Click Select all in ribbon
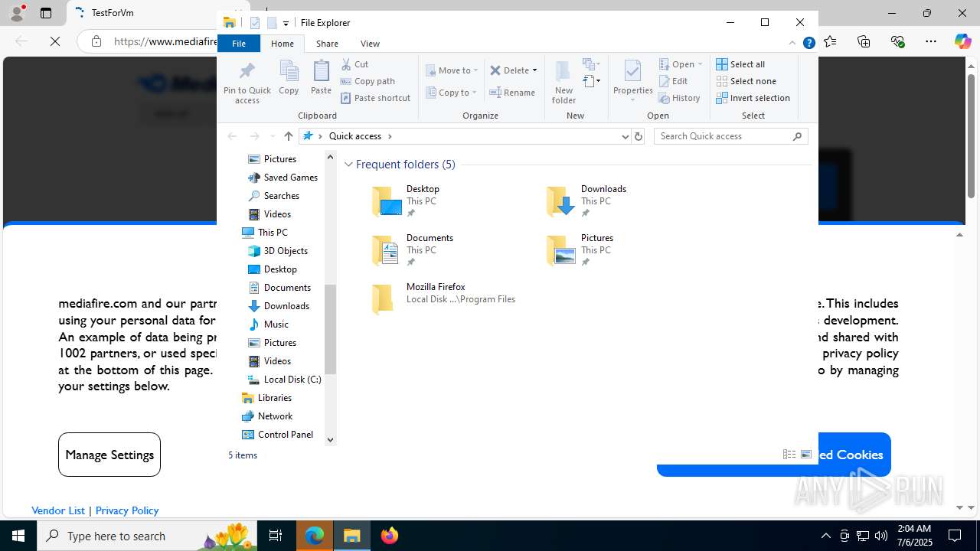980x551 pixels. [x=740, y=64]
